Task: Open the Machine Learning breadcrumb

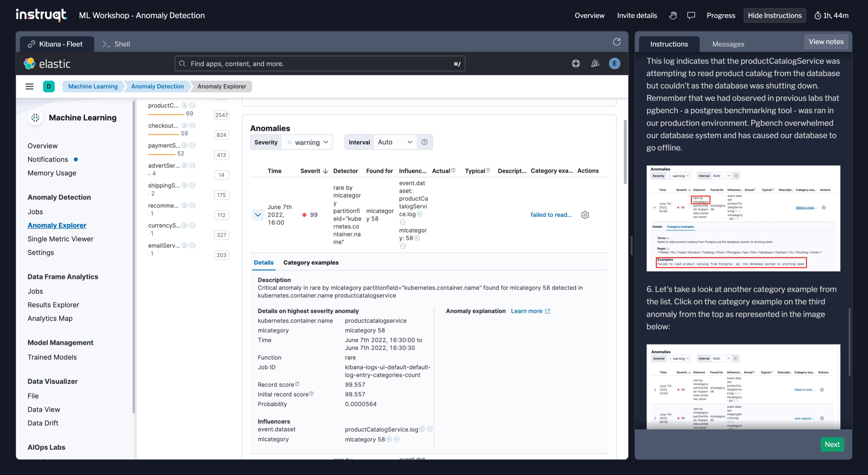Action: (x=93, y=86)
